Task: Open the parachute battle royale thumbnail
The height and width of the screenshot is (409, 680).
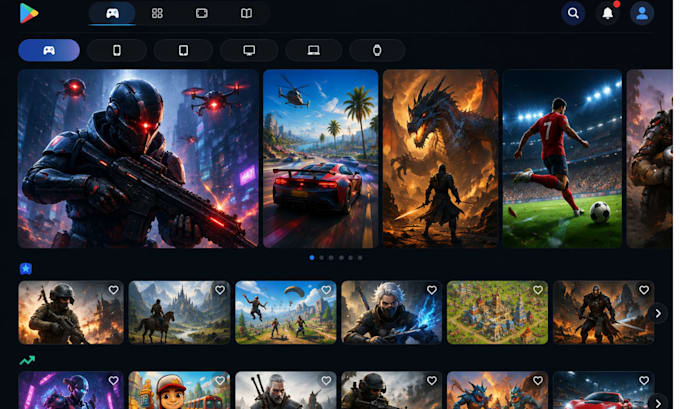Action: [x=286, y=312]
